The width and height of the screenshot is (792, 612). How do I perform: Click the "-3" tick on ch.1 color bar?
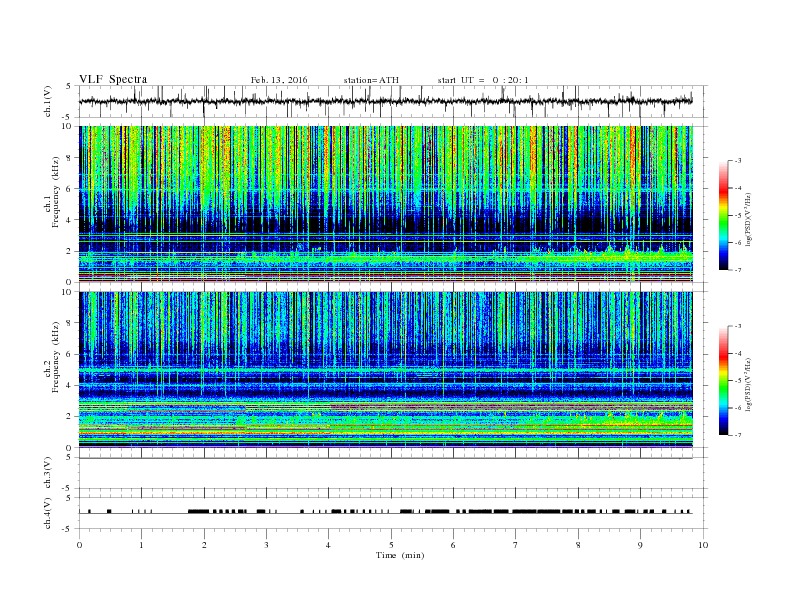point(737,161)
